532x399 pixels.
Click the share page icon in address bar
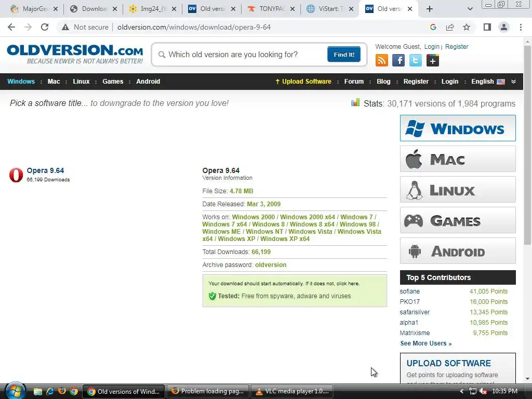coord(450,27)
